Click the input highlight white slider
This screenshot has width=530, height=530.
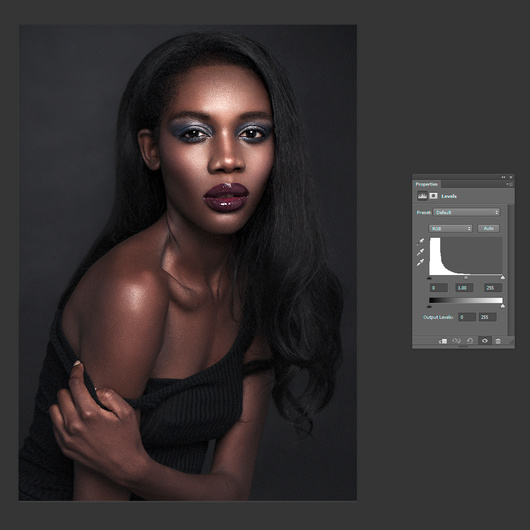point(503,278)
